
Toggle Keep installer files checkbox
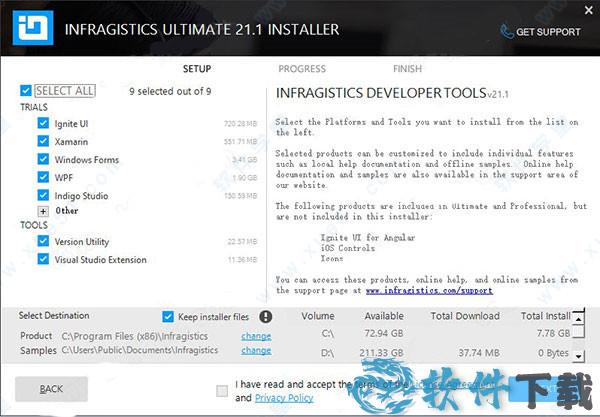point(168,317)
